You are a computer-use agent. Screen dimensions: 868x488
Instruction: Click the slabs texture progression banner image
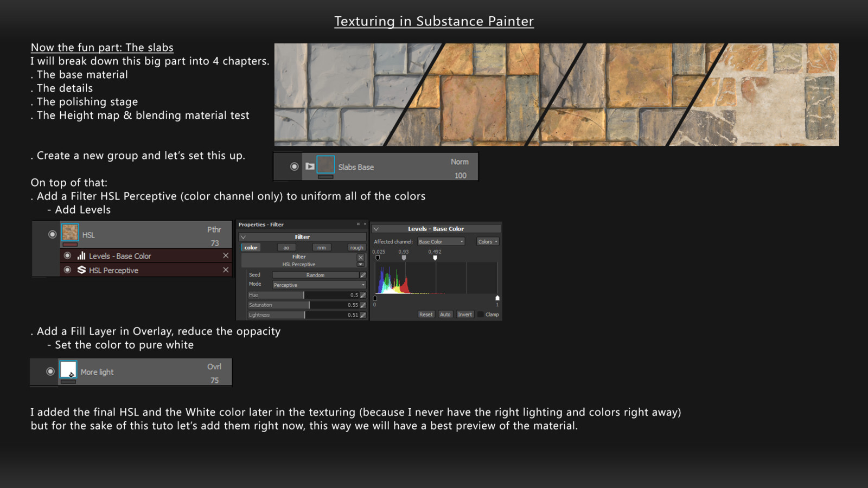coord(557,94)
